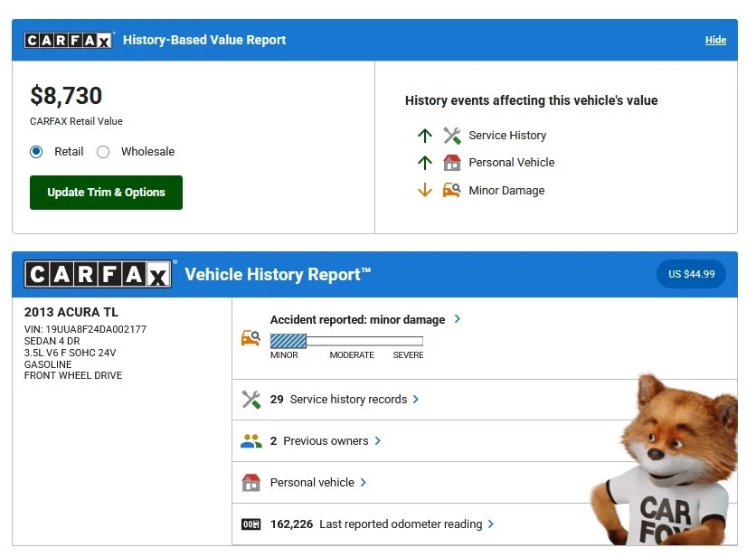Click the Service History wrench icon

(x=452, y=136)
